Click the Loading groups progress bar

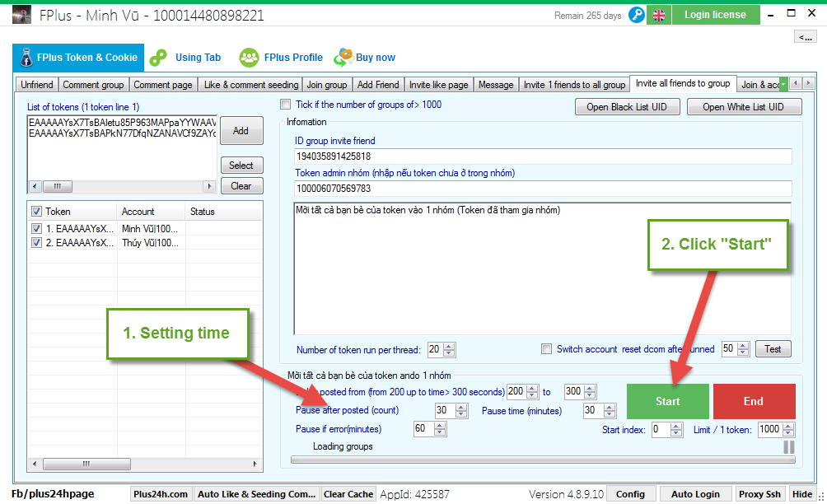(x=544, y=460)
